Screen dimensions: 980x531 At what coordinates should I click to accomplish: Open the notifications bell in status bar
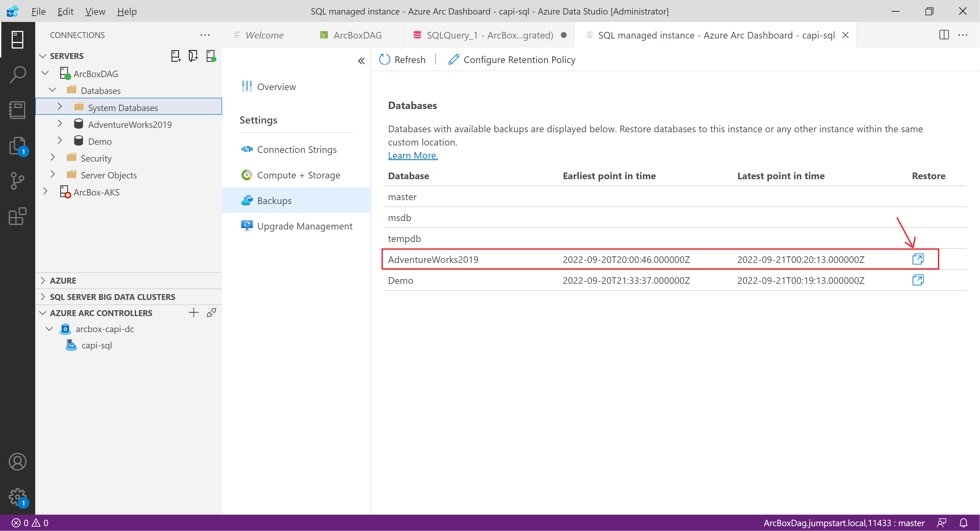point(963,523)
